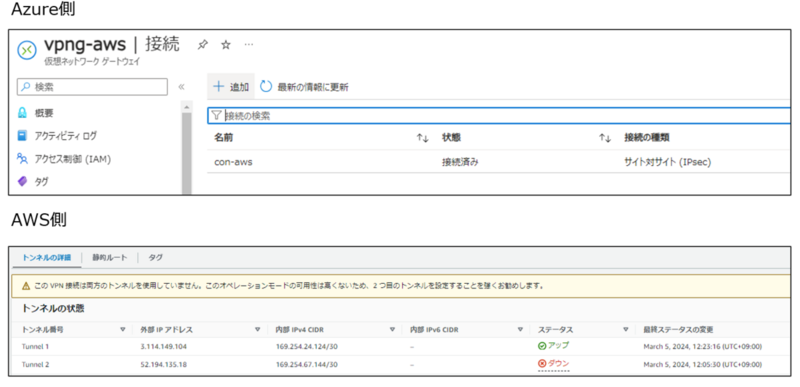
Task: Click the magnifier icon in the 検索 box
Action: coord(26,87)
